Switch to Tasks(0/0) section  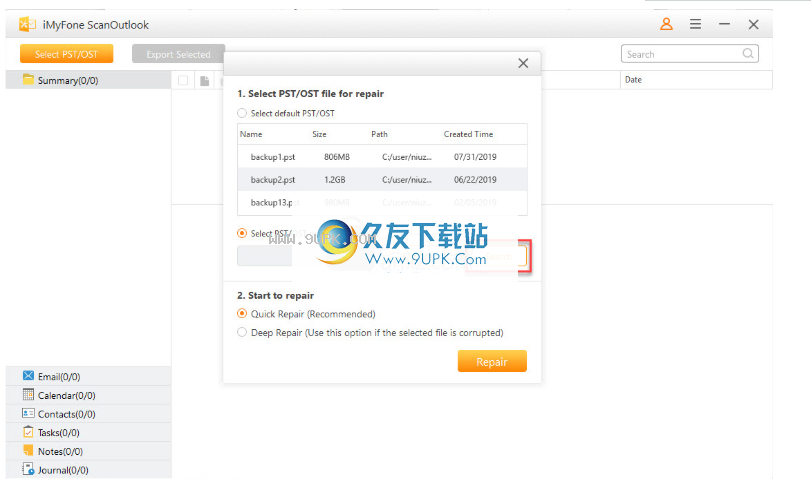coord(88,432)
